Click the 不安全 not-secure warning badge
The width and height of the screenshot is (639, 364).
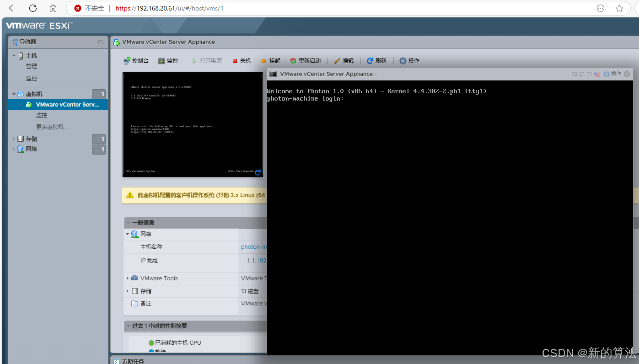coord(90,8)
